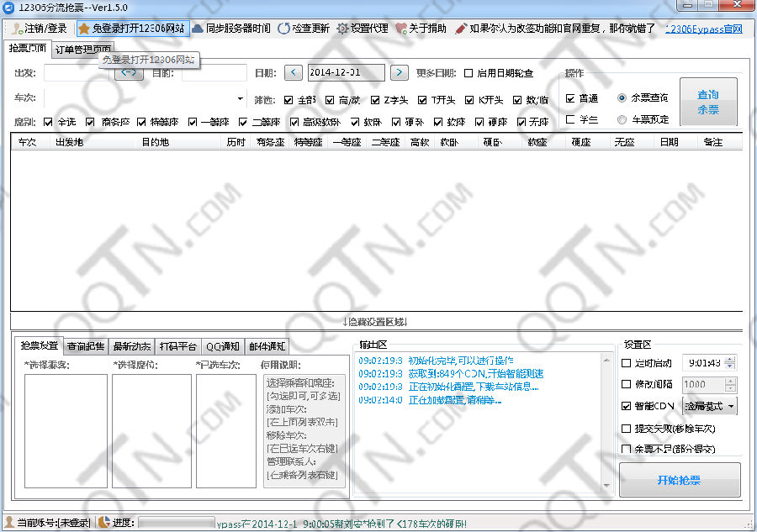The width and height of the screenshot is (757, 532).
Task: Select 车票预定 radio option
Action: pos(622,119)
